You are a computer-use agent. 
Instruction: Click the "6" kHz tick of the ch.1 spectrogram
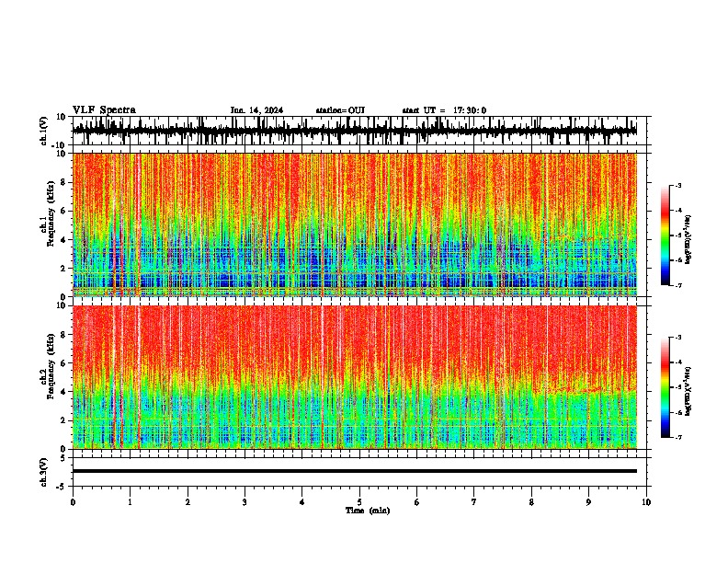[x=63, y=211]
